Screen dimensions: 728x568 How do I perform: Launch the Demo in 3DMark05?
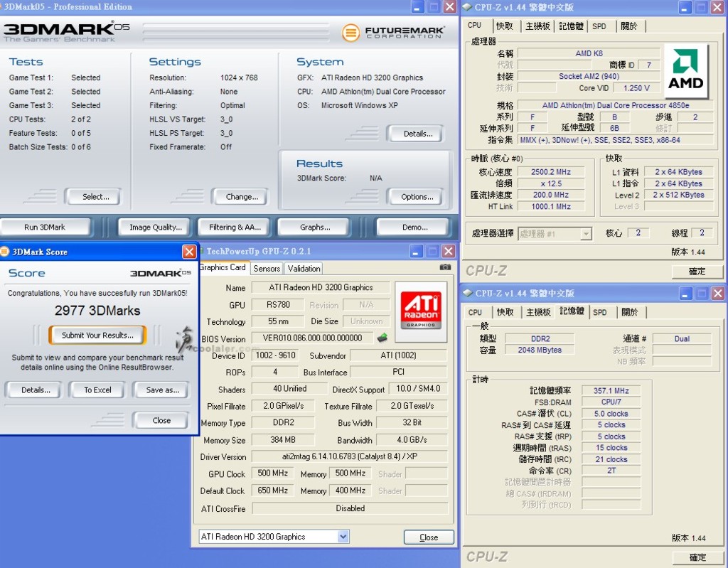414,227
